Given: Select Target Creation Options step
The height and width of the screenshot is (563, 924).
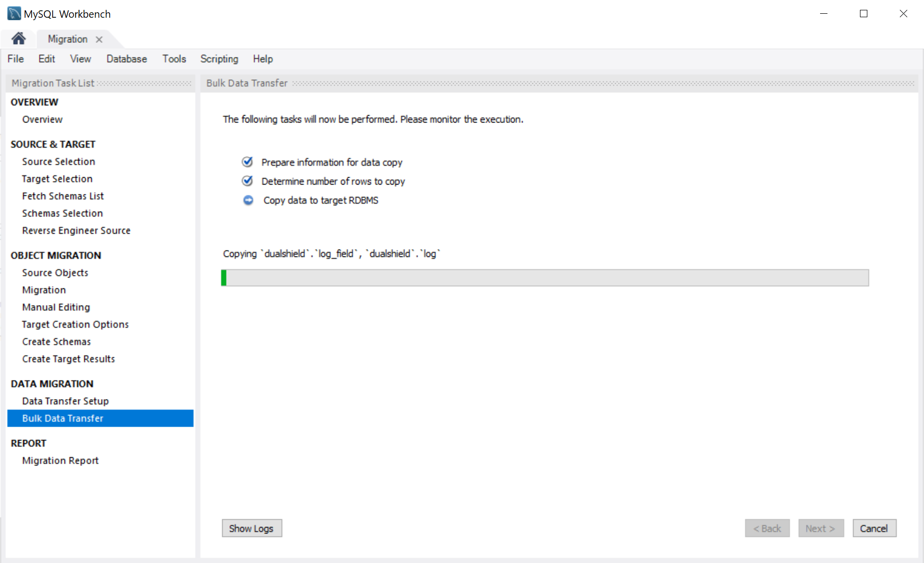Looking at the screenshot, I should coord(75,324).
